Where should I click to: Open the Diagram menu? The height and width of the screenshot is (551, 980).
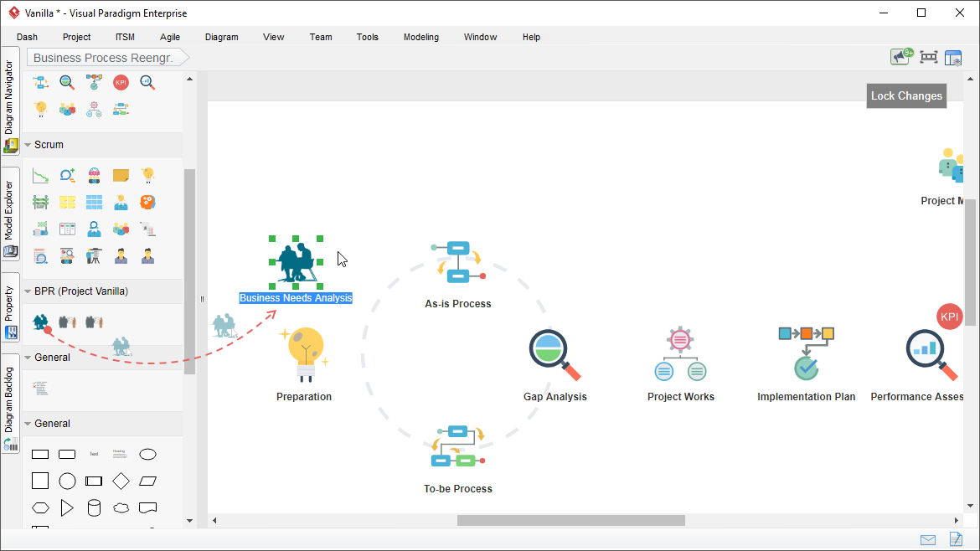click(222, 37)
